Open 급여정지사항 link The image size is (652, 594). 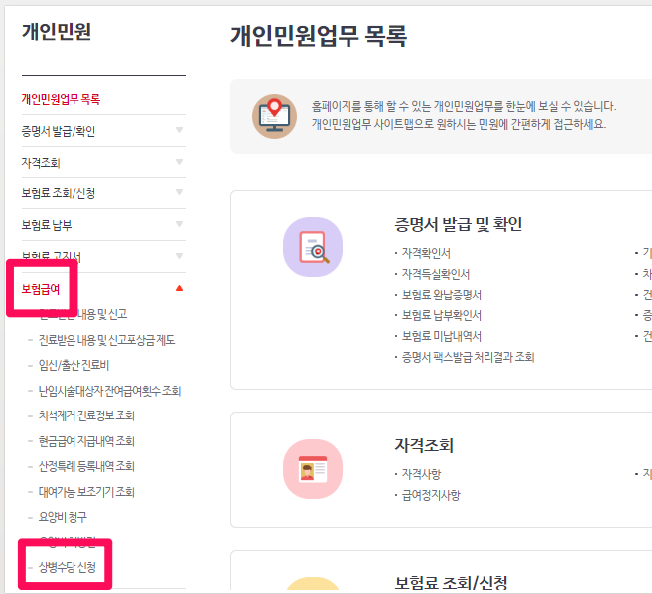[431, 495]
